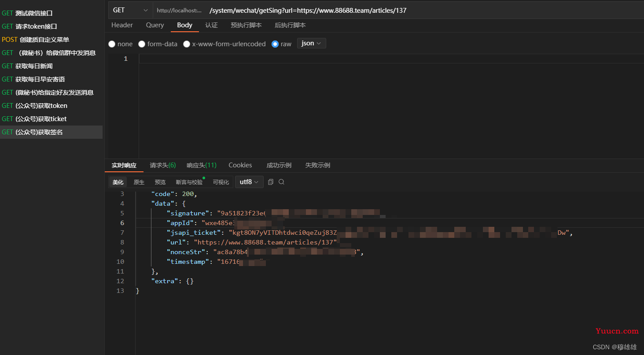Switch to the 实时响应 tab
The width and height of the screenshot is (644, 355).
pyautogui.click(x=124, y=166)
